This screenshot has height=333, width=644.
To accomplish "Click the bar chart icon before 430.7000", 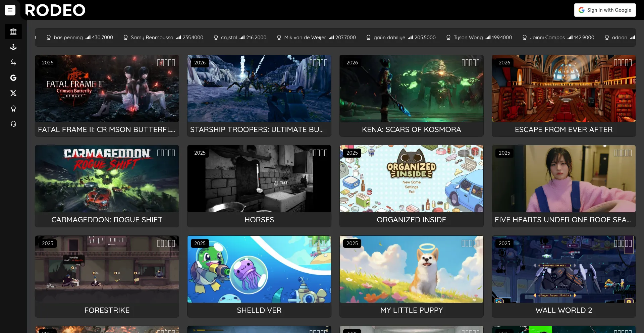I will 88,38.
